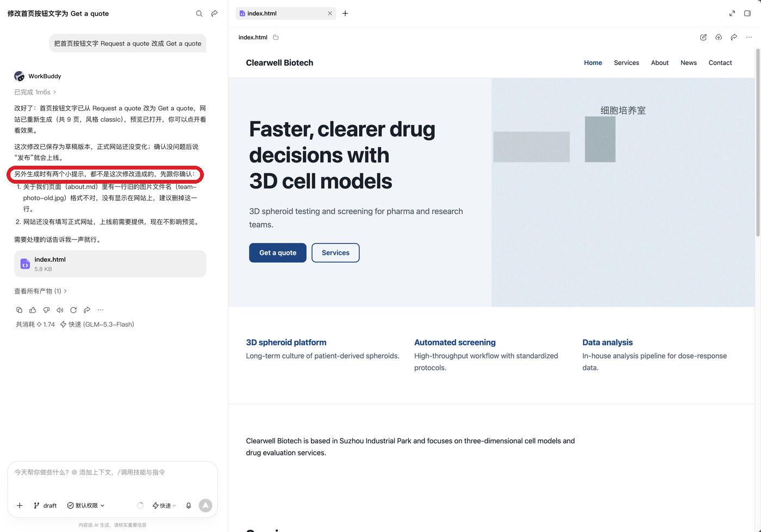The image size is (761, 532).
Task: Expand the 已完成 1m6s details
Action: 35,92
